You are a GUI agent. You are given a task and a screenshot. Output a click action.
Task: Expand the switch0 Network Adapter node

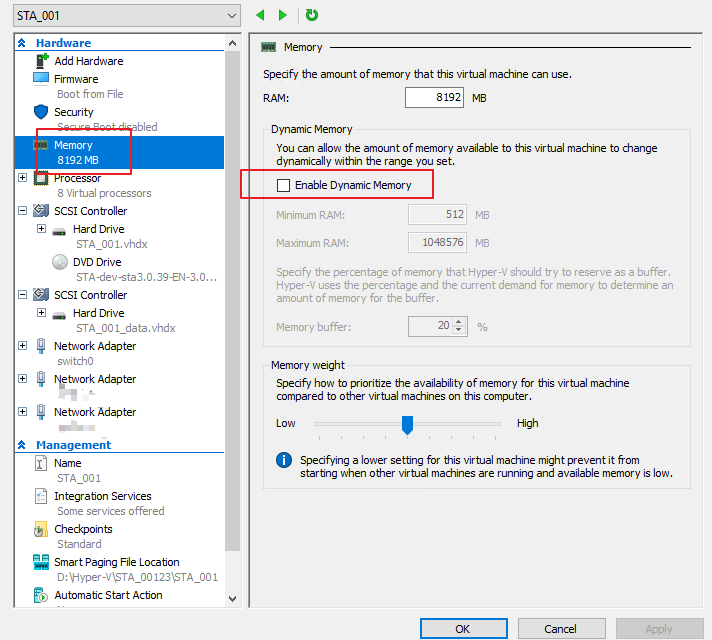(23, 346)
